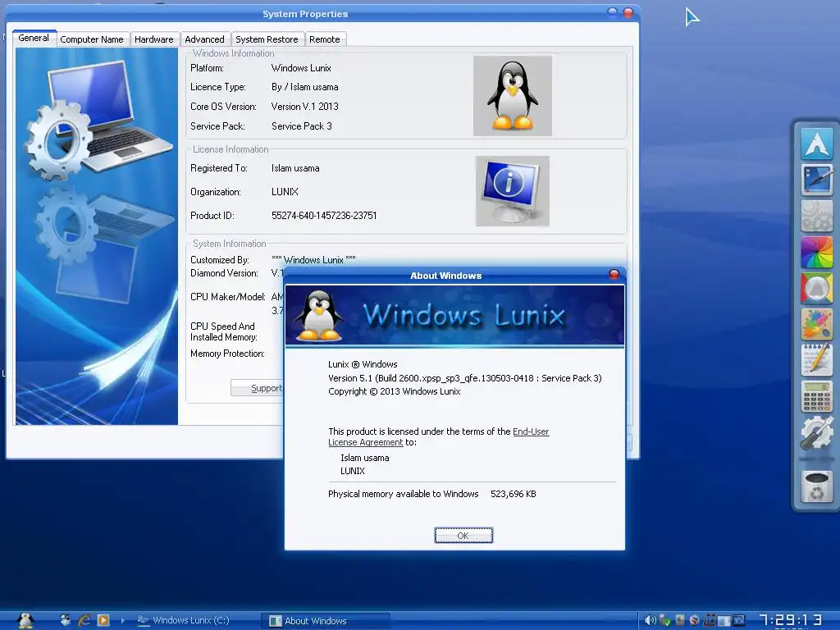Click the red circular tray icon
Screen dimensions: 840x630
[x=694, y=620]
